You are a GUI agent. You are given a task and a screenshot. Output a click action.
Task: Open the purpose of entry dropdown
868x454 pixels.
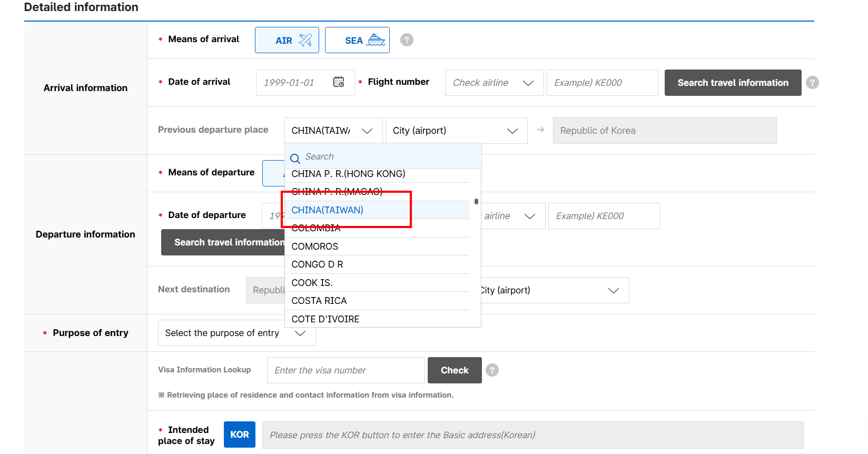coord(236,333)
